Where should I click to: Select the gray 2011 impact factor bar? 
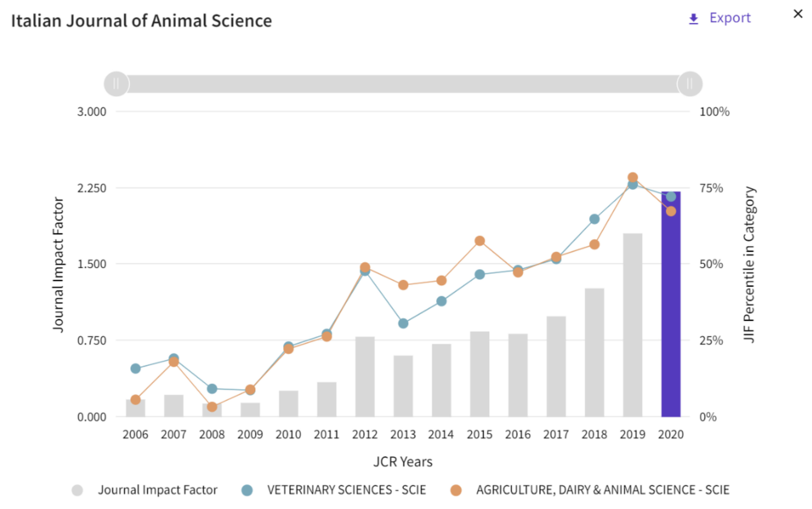click(326, 400)
